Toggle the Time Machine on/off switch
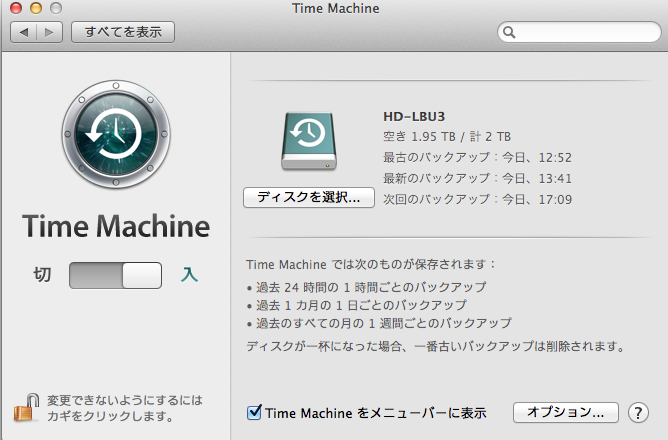The height and width of the screenshot is (440, 668). (x=115, y=275)
